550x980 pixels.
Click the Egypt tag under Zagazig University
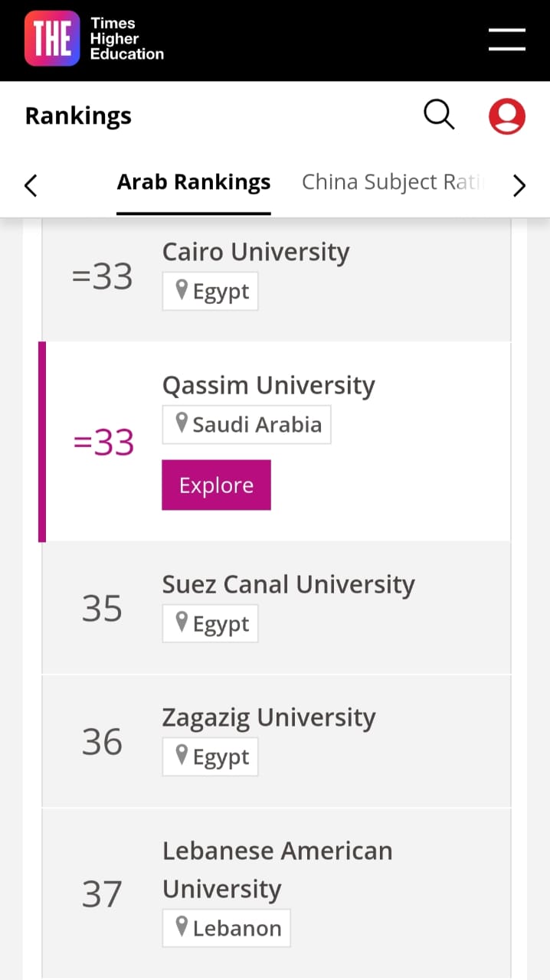click(x=211, y=756)
